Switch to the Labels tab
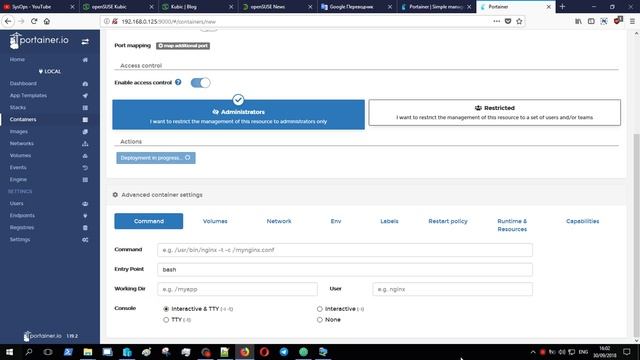The width and height of the screenshot is (640, 360). (389, 221)
